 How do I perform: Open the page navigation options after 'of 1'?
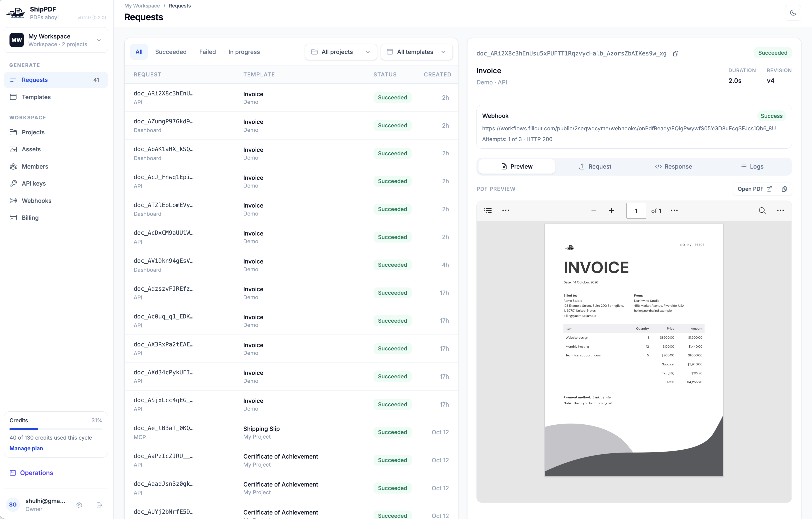pyautogui.click(x=674, y=211)
